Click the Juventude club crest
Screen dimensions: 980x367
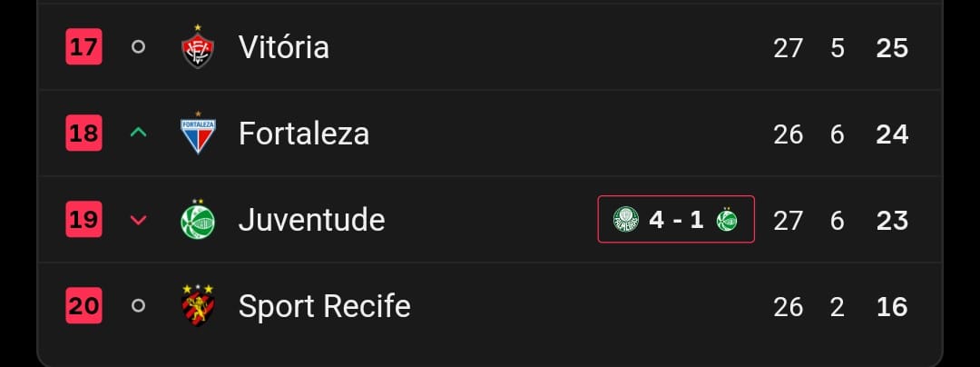[x=197, y=220]
